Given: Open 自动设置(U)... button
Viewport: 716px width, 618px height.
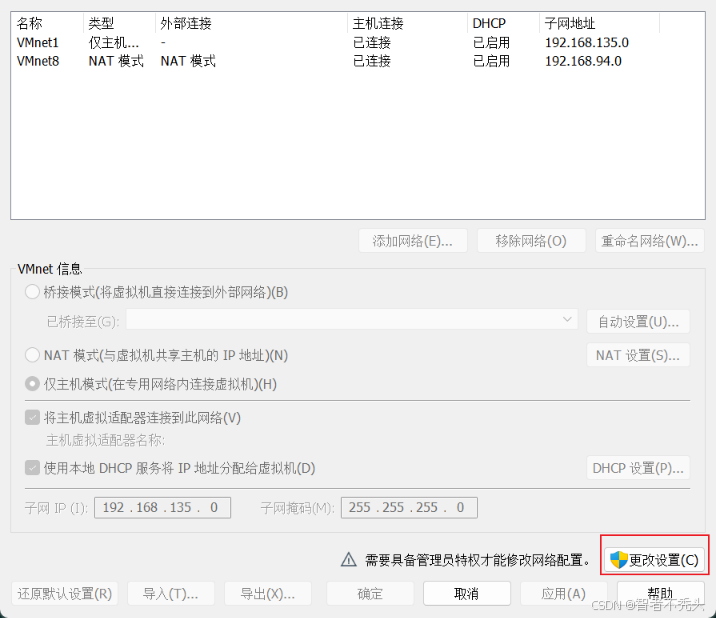Looking at the screenshot, I should coord(638,322).
